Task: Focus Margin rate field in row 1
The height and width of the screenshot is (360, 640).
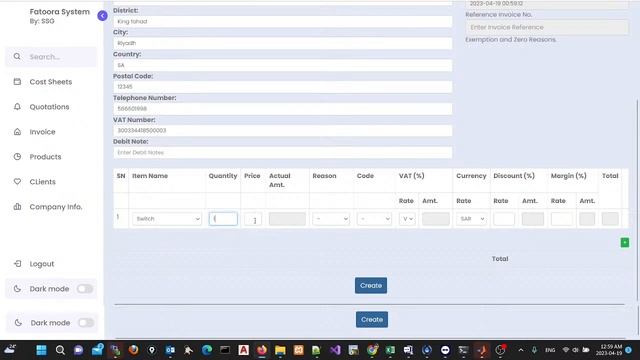Action: [562, 219]
